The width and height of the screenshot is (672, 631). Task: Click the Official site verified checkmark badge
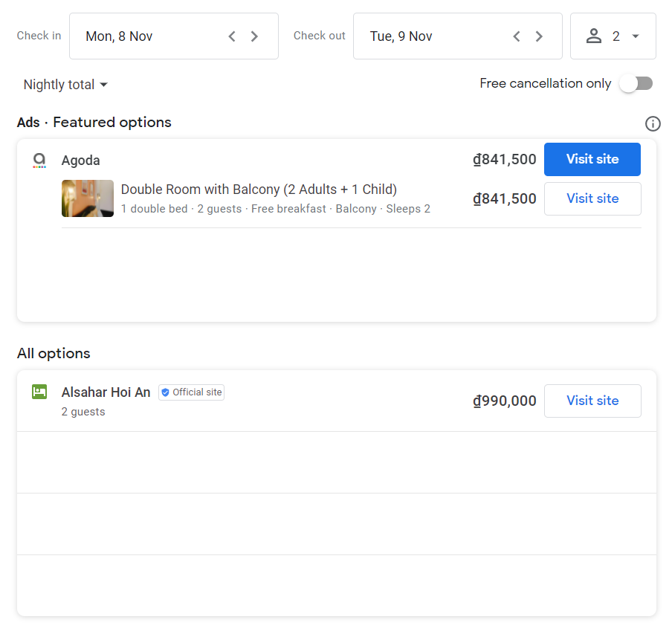pos(167,392)
